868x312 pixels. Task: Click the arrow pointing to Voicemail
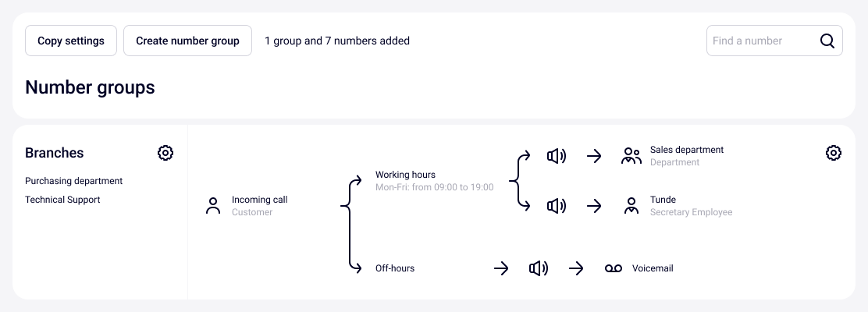[x=576, y=268]
